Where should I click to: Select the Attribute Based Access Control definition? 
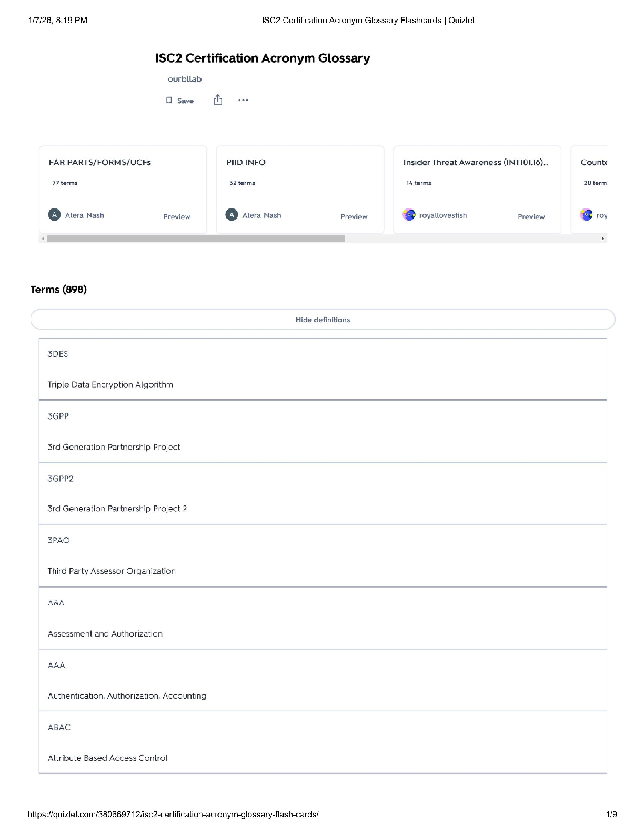coord(107,758)
